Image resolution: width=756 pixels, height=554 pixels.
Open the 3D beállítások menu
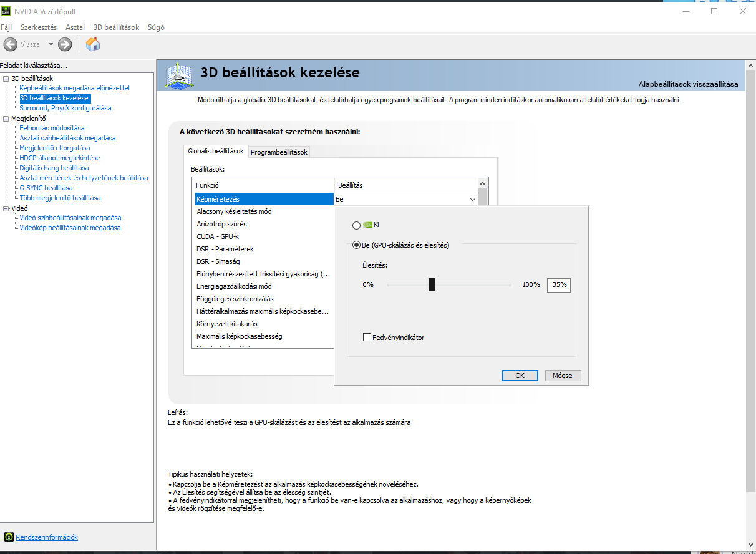point(117,27)
